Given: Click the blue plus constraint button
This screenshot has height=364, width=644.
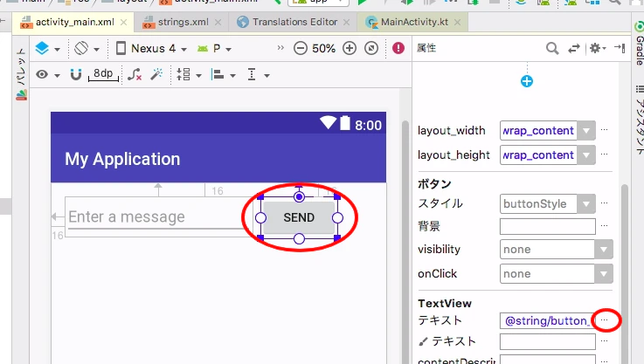Looking at the screenshot, I should [x=527, y=81].
